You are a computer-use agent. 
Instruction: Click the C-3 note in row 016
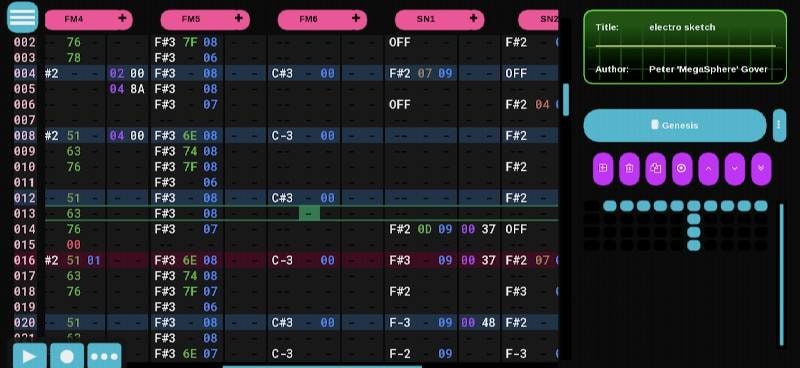(x=282, y=260)
